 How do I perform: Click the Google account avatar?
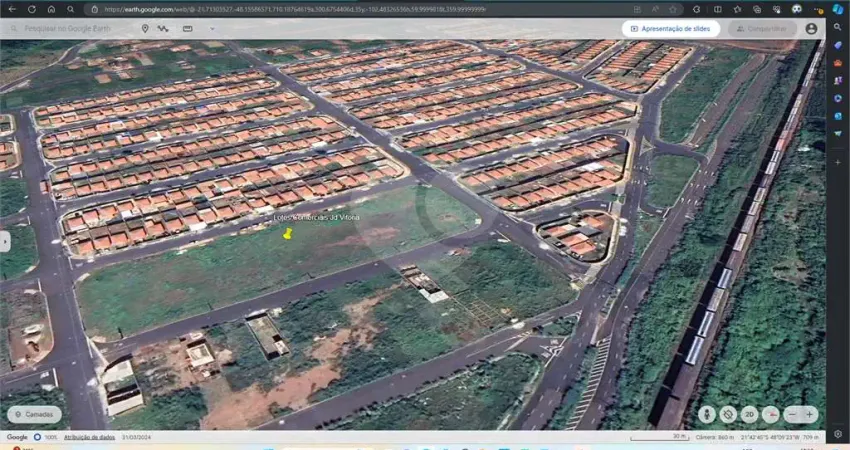click(811, 29)
